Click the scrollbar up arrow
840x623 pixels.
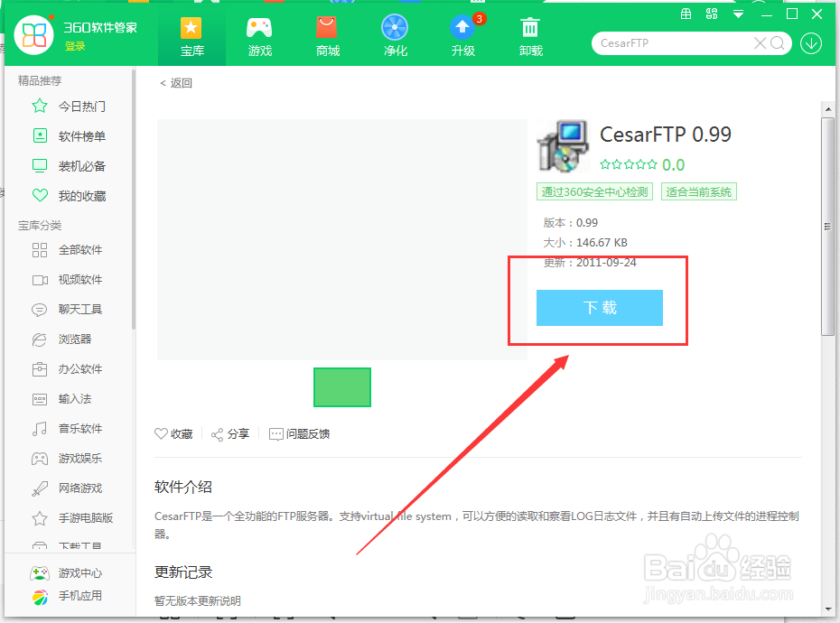click(828, 108)
